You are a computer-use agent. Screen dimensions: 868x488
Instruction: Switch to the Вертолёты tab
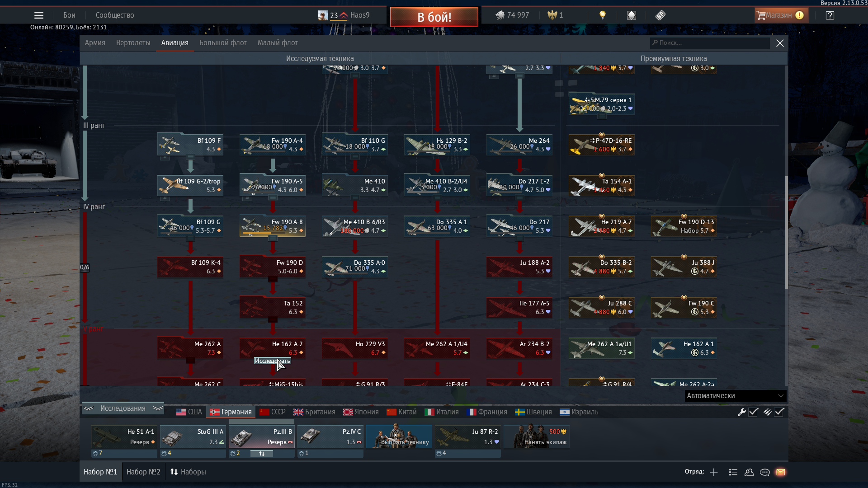[133, 43]
